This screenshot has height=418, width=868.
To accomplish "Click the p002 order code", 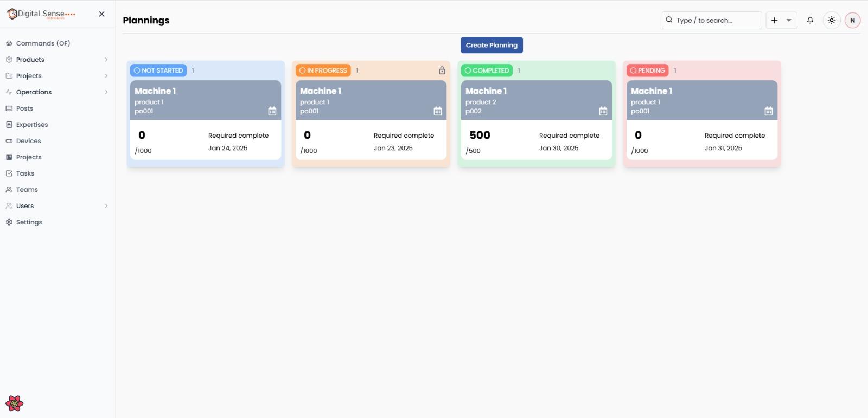I will [x=474, y=111].
